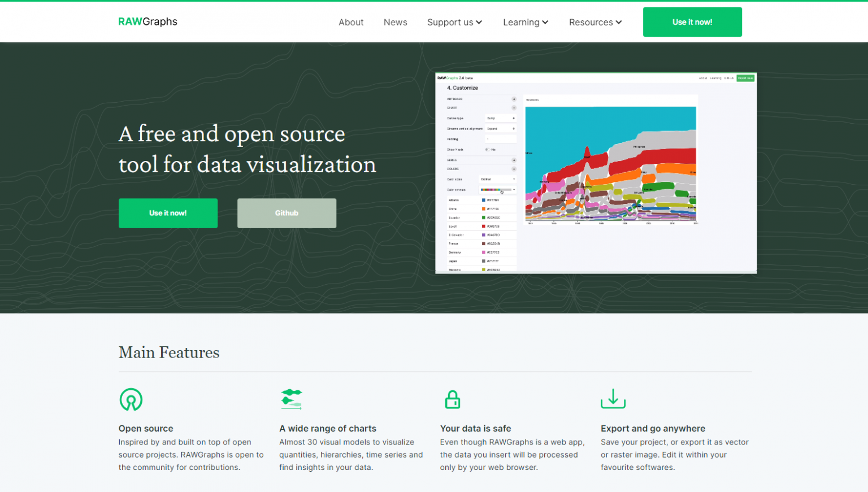Image resolution: width=868 pixels, height=492 pixels.
Task: Open the Support us menu
Action: (x=454, y=22)
